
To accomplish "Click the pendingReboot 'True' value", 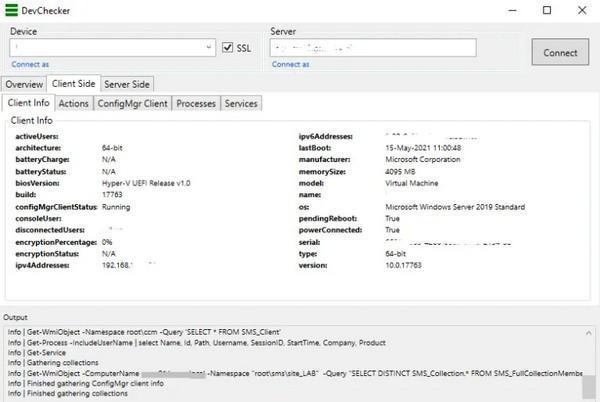I will [393, 218].
